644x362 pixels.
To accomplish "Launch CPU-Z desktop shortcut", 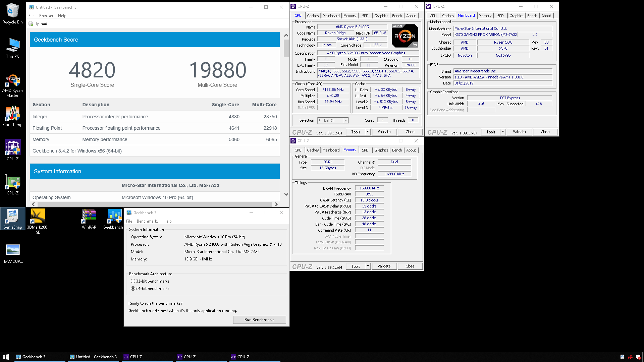I will tap(13, 150).
